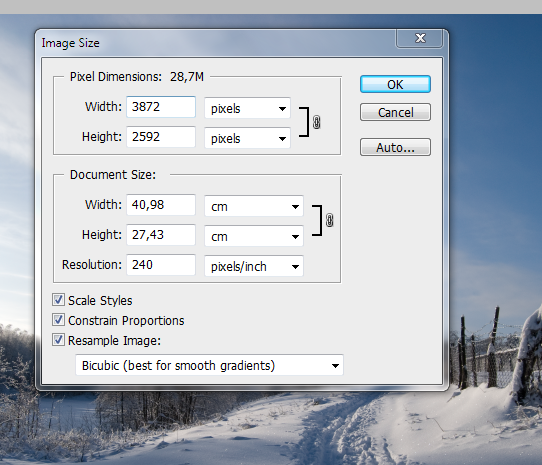Open document Height cm units dropdown
Screen dimensions: 542x465
pos(254,236)
